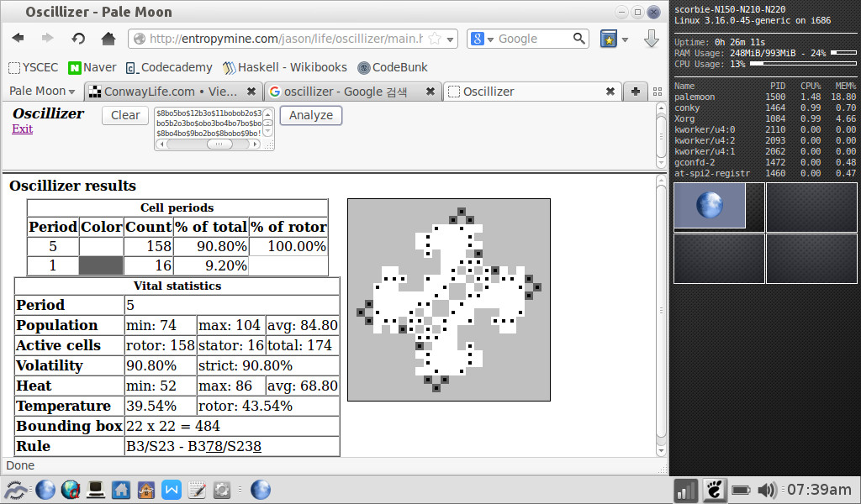
Task: Go back to the previous page
Action: click(18, 39)
